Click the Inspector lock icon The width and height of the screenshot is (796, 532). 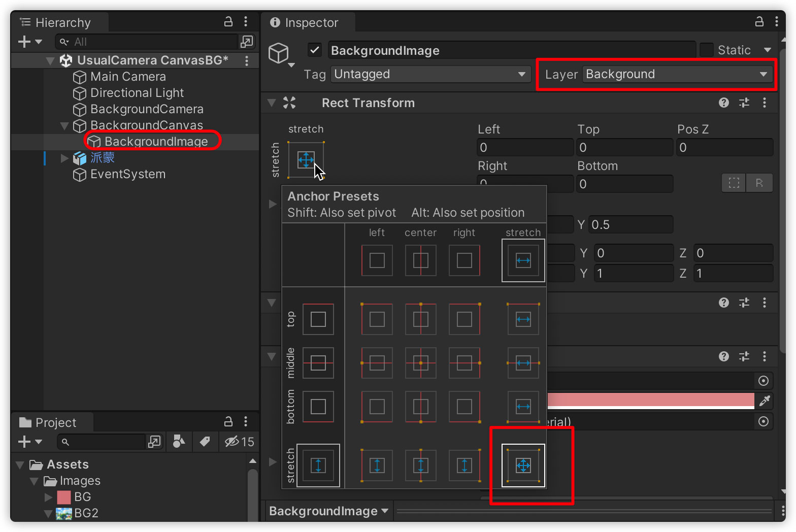tap(759, 22)
